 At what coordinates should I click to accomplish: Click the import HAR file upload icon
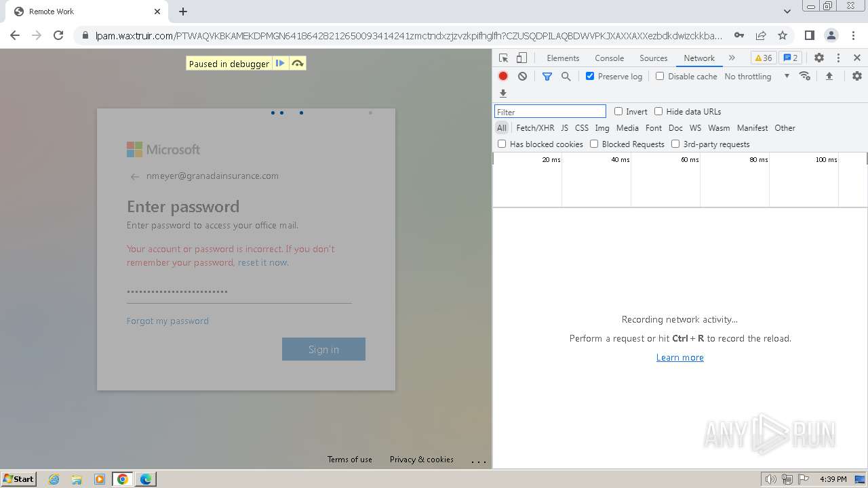[829, 77]
